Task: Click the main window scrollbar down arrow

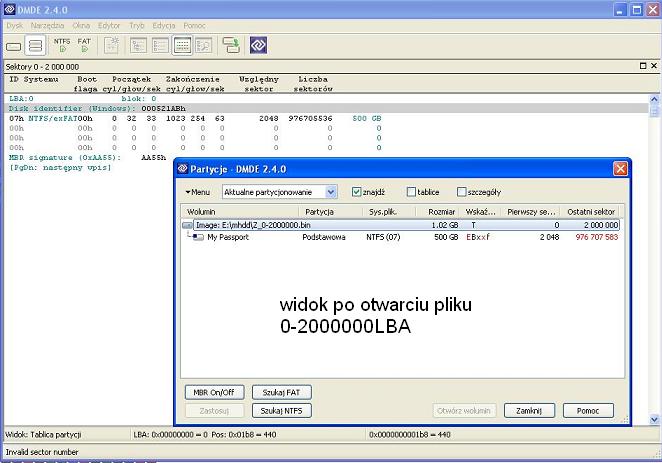Action: (654, 419)
